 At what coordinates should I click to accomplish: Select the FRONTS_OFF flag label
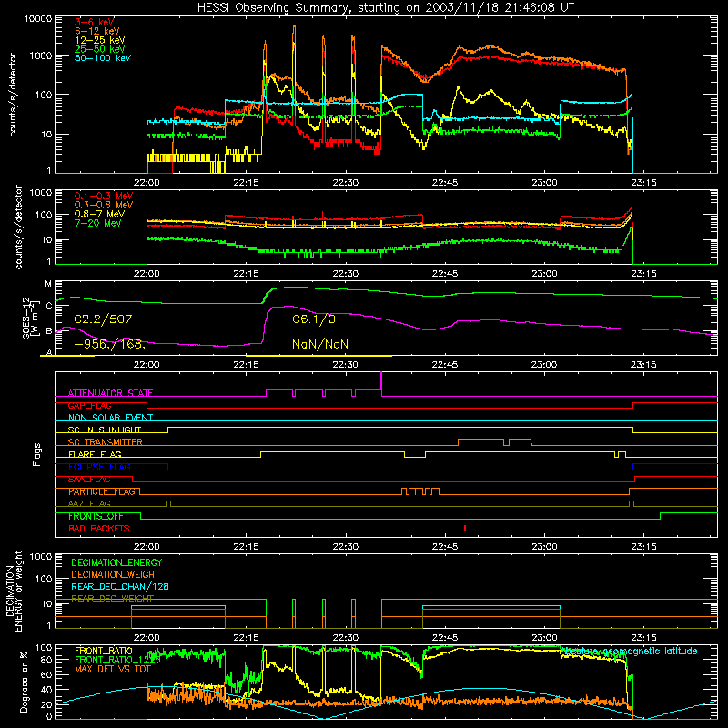click(96, 516)
